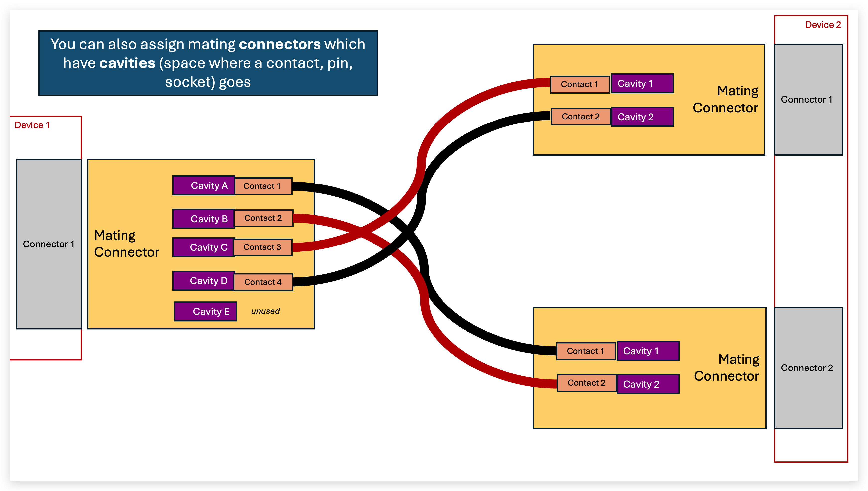Screen dimensions: 868x491
Task: Select Contact 2 in top-right mating connector
Action: [x=581, y=117]
